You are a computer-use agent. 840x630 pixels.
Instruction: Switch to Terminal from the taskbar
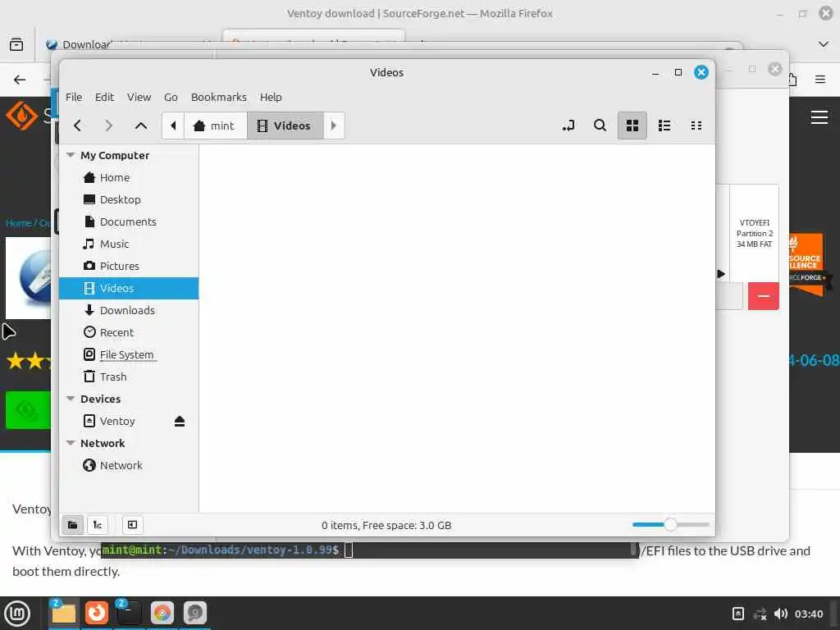tap(129, 613)
